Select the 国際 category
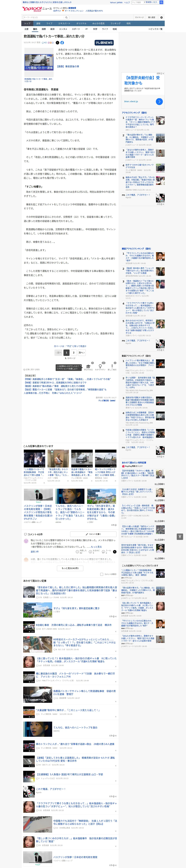The height and width of the screenshot is (868, 186). pyautogui.click(x=44, y=29)
